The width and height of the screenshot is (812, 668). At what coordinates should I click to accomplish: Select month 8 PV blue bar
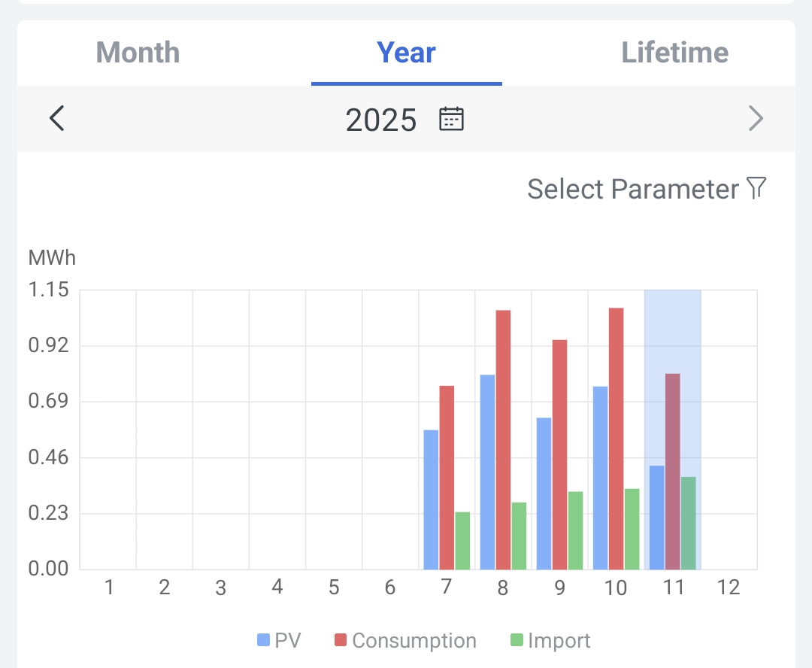pyautogui.click(x=487, y=472)
